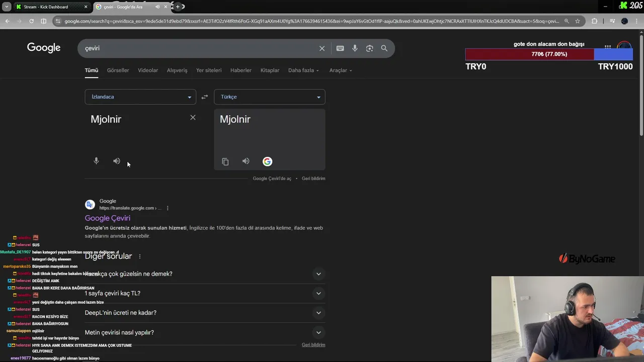
Task: Go to Google home via logo
Action: 44,48
